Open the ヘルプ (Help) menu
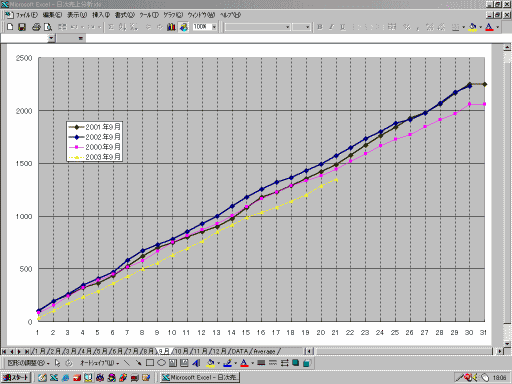Image resolution: width=512 pixels, height=384 pixels. click(230, 15)
